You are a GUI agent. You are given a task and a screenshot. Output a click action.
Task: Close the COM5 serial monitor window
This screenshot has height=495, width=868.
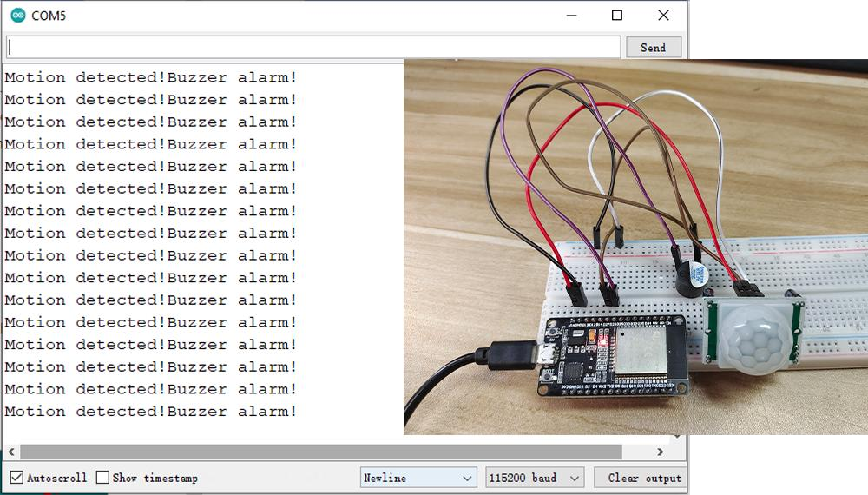pos(663,16)
